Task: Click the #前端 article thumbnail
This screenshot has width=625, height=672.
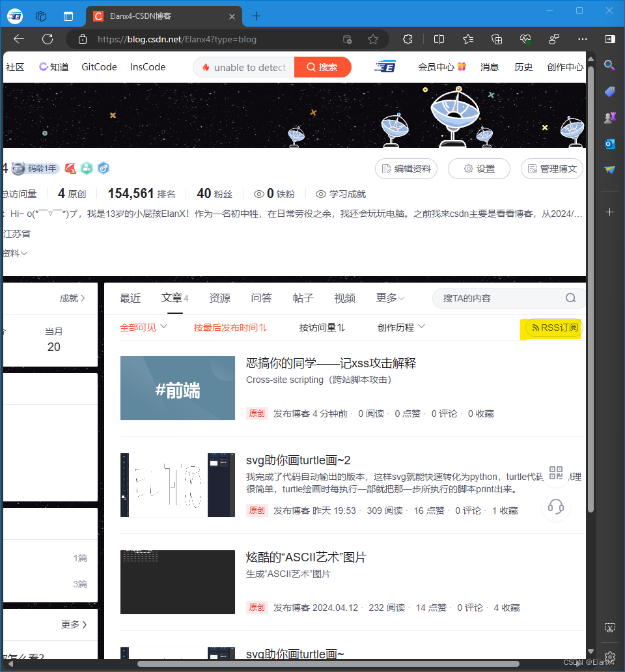Action: pyautogui.click(x=177, y=388)
